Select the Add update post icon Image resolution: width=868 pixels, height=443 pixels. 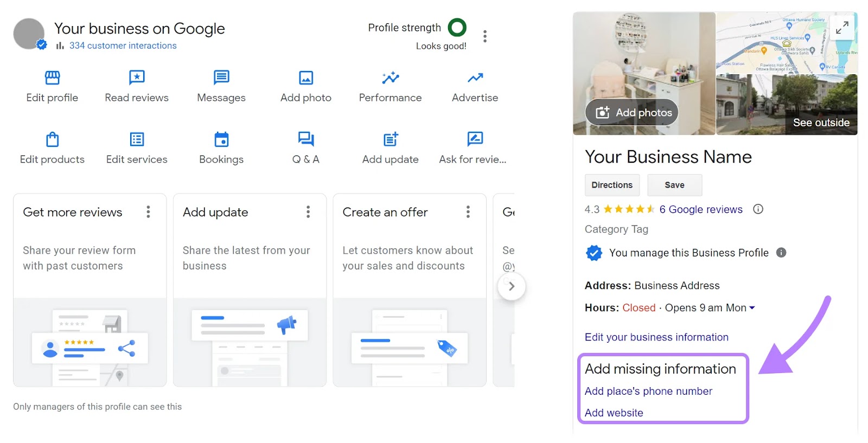coord(391,139)
